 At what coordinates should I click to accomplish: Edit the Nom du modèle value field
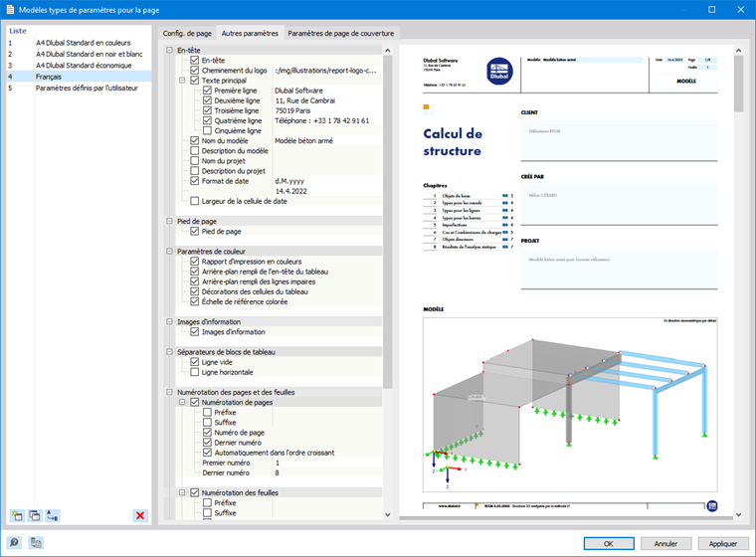327,141
